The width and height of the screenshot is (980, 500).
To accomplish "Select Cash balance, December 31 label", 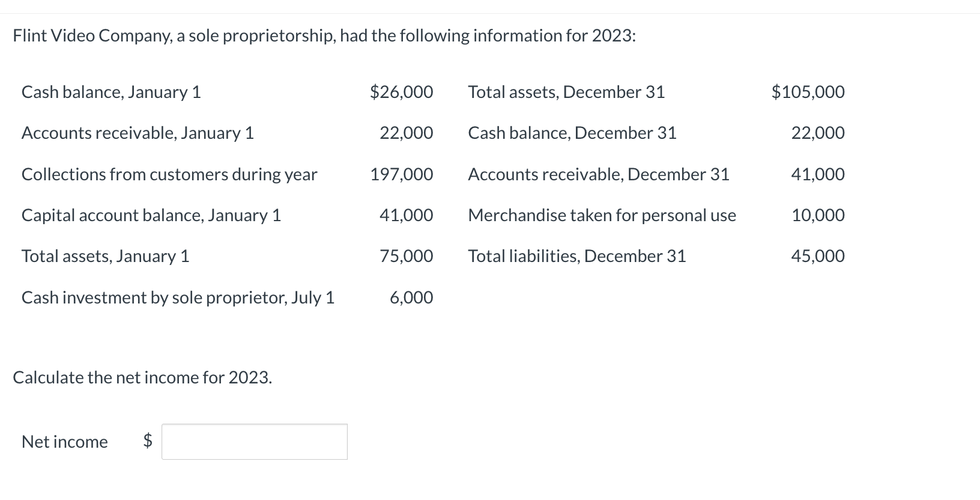I will (572, 133).
